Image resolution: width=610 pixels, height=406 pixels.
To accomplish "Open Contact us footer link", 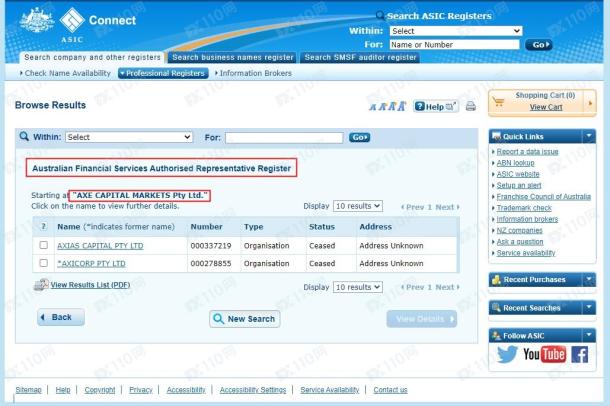I will tap(390, 390).
